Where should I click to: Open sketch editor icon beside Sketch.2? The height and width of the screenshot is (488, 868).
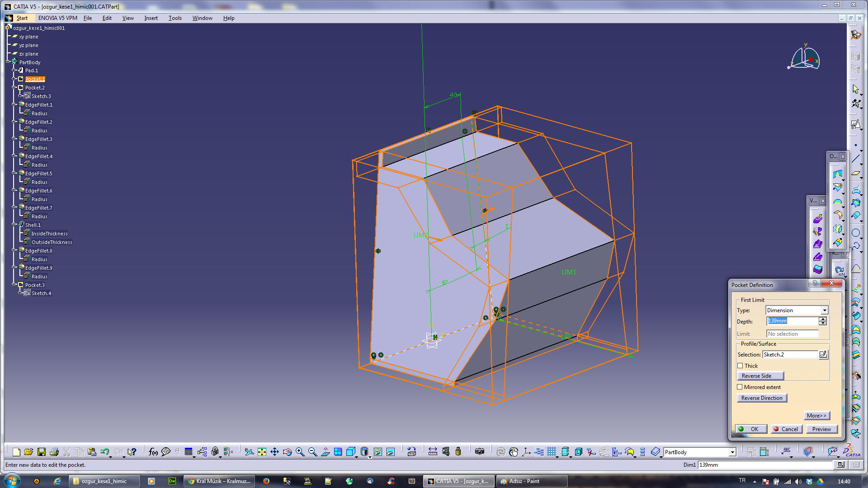tap(823, 355)
